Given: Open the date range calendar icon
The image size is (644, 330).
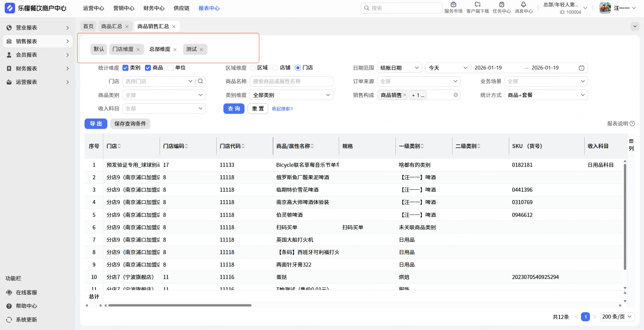Looking at the screenshot, I should click(581, 68).
